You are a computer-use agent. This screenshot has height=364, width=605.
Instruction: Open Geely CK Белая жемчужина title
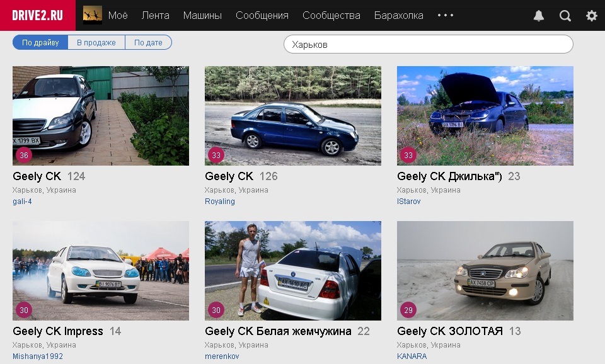coord(278,331)
